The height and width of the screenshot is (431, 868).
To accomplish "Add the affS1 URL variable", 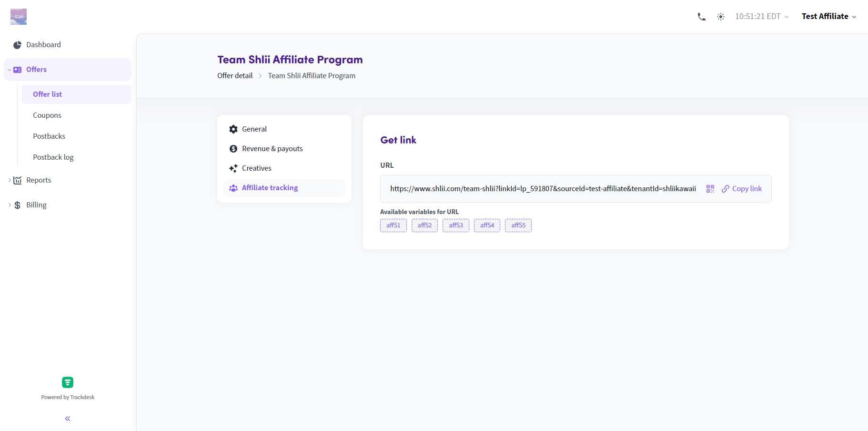I will pyautogui.click(x=394, y=226).
